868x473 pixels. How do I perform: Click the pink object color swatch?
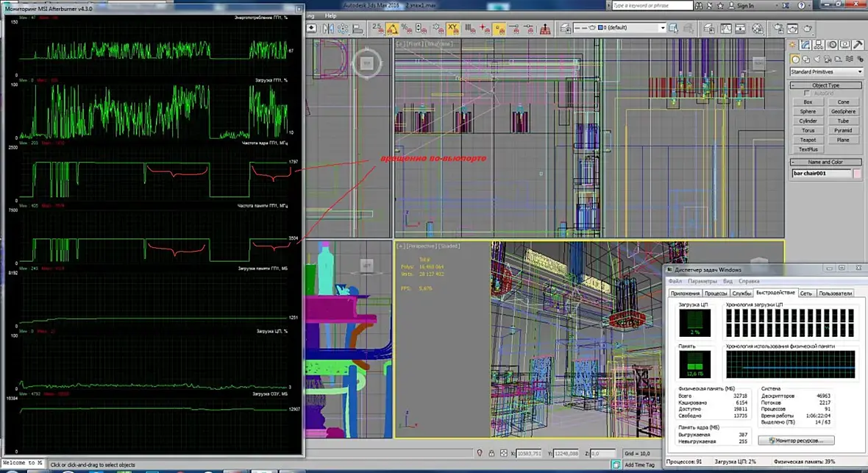point(857,174)
